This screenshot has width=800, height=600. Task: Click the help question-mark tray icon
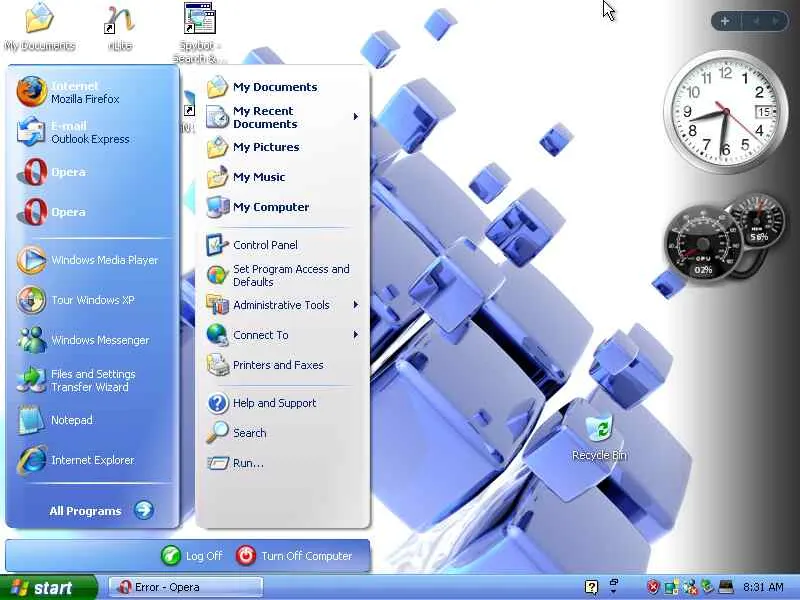click(x=591, y=587)
